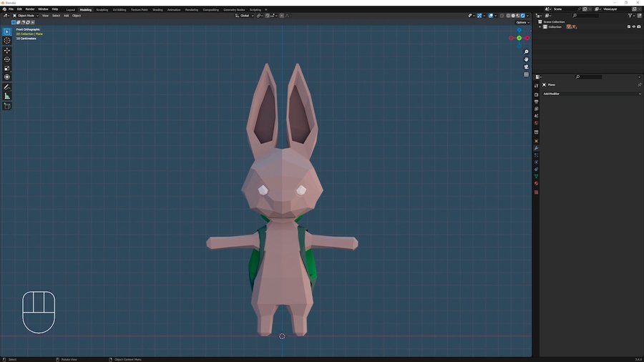Pick the Annotate pencil tool

[7, 87]
